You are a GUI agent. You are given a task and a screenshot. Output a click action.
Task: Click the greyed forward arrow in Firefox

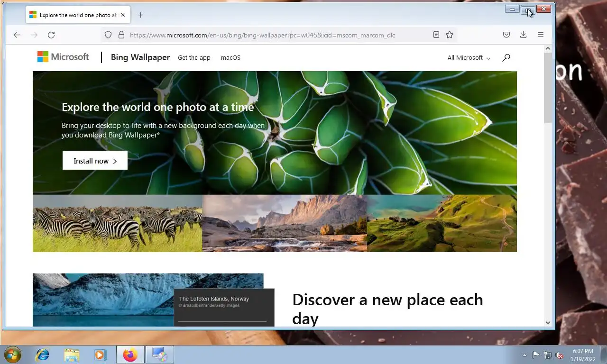coord(34,35)
